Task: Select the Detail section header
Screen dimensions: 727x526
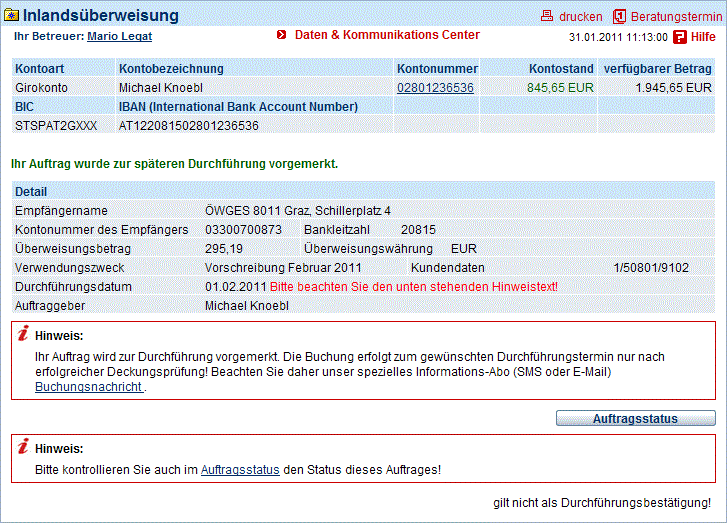Action: pos(31,192)
